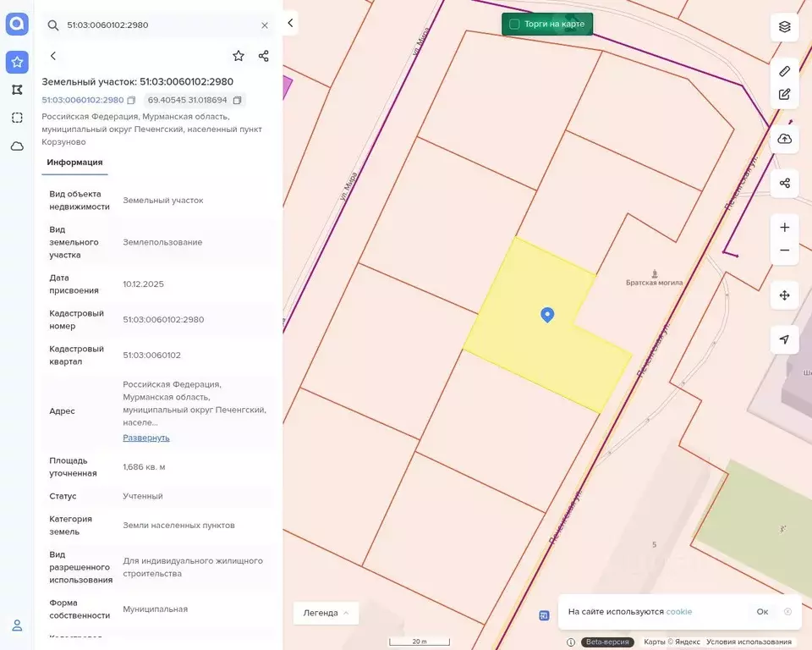Clear the search field with X

pos(265,25)
